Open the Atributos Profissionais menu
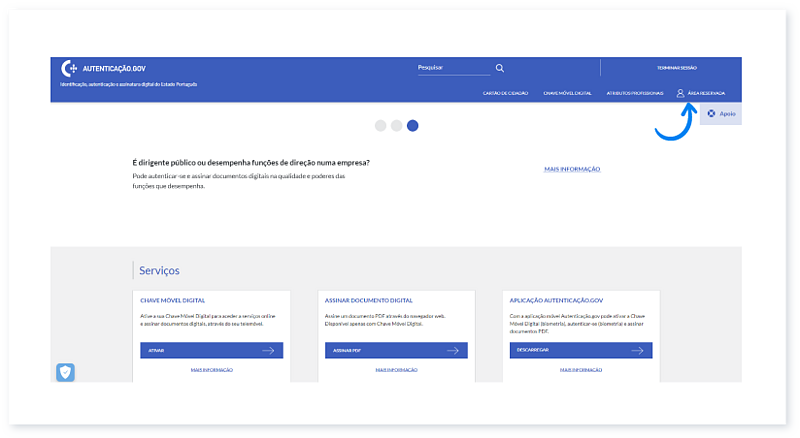The width and height of the screenshot is (800, 438). tap(634, 93)
